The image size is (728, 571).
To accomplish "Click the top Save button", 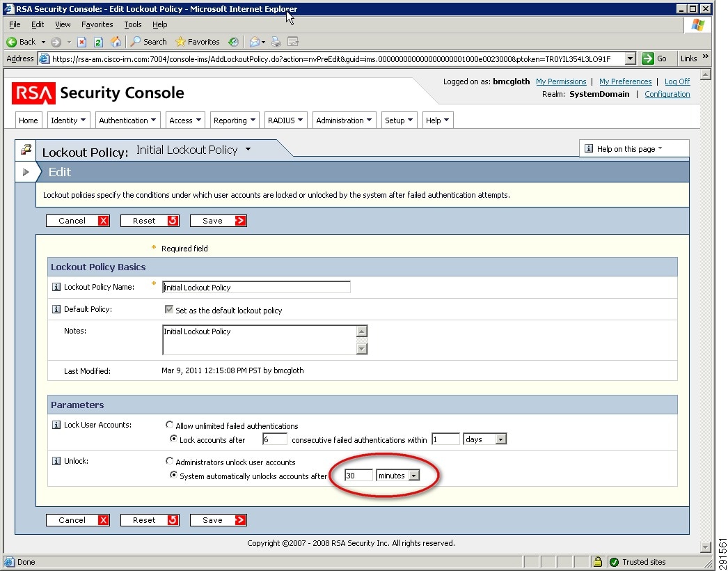I will [219, 221].
